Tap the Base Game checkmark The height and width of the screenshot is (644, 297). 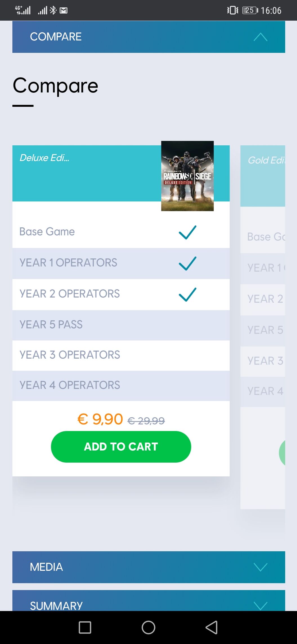coord(187,232)
